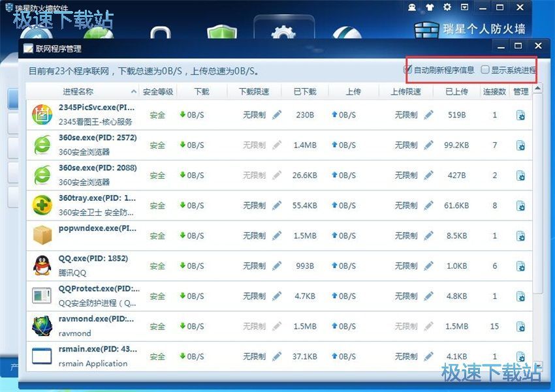
Task: Select the popwndexe.exe process name
Action: [x=97, y=228]
